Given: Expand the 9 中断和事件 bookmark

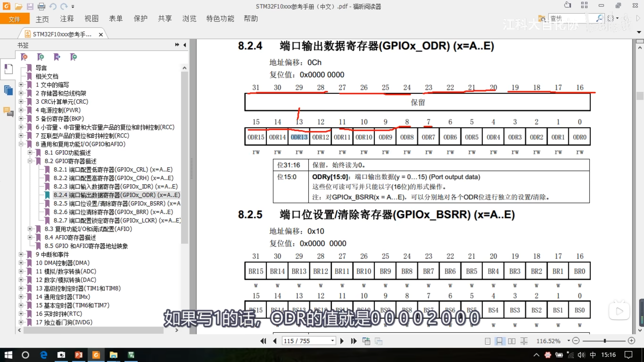Looking at the screenshot, I should (21, 254).
